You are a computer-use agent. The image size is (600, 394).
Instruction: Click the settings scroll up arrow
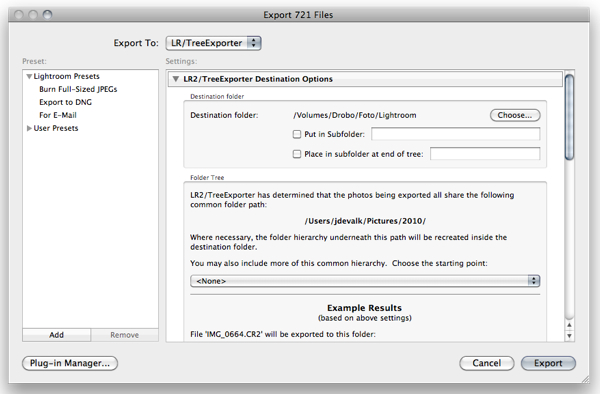[569, 325]
